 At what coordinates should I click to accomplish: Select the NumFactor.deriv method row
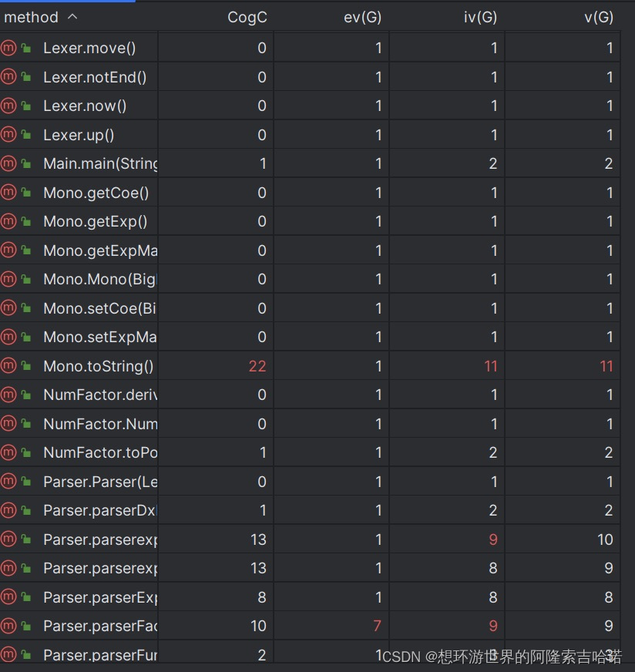tap(311, 395)
